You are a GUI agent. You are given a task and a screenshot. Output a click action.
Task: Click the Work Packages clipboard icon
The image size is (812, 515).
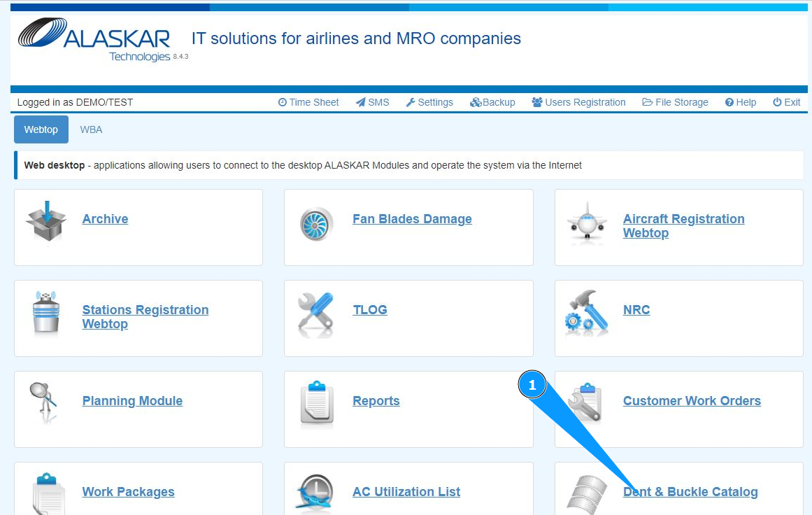(48, 493)
